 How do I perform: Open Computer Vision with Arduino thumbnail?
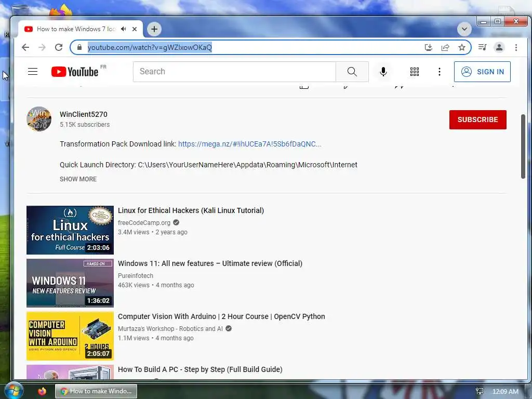(x=70, y=336)
